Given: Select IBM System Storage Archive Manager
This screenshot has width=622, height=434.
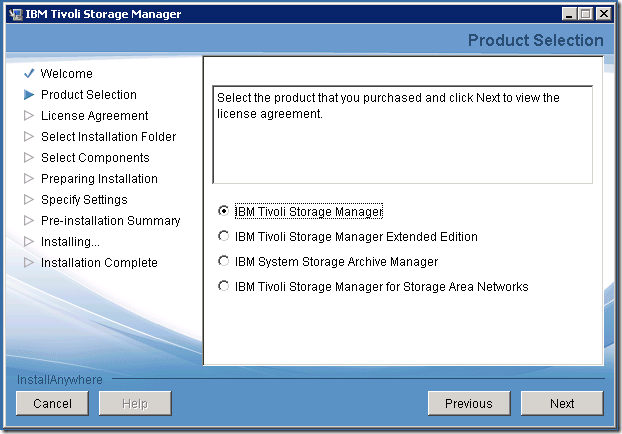Looking at the screenshot, I should [223, 262].
